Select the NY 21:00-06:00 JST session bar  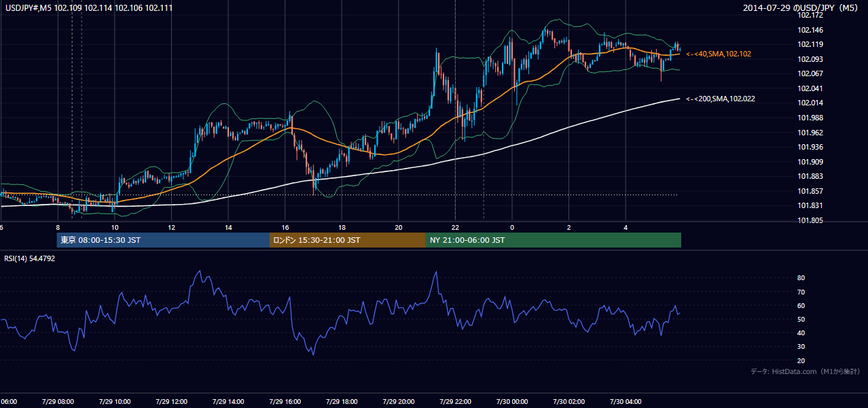click(x=554, y=240)
